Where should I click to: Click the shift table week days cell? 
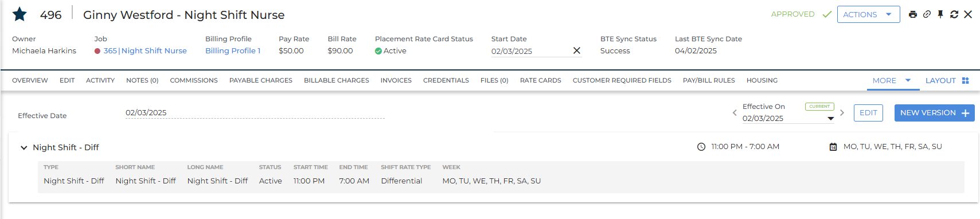491,181
